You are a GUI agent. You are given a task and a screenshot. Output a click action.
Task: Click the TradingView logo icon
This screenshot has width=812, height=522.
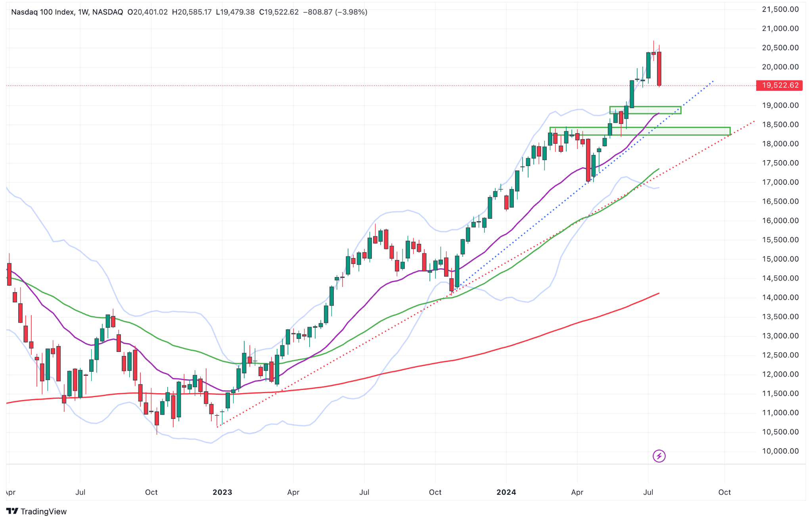12,511
